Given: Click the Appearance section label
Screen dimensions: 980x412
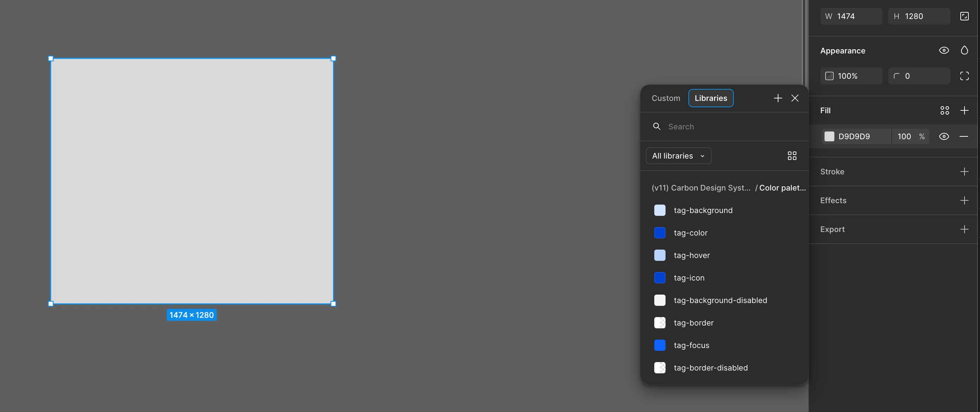Looking at the screenshot, I should 842,51.
